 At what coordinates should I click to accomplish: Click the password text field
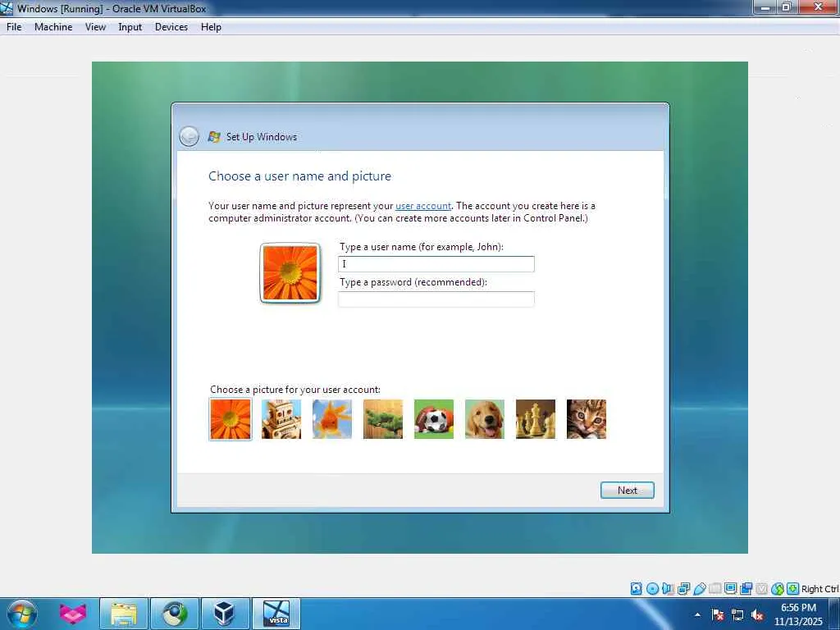click(436, 299)
